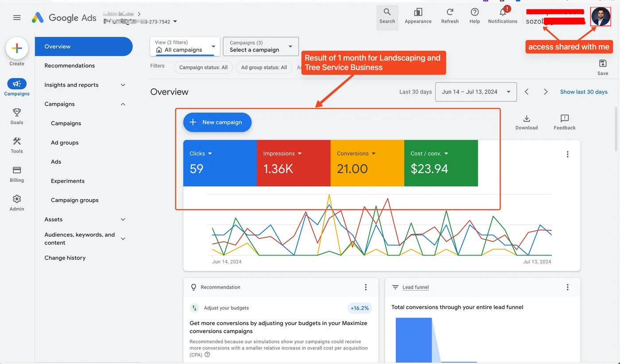This screenshot has height=364, width=620.
Task: Open the Select a campaign dropdown
Action: click(x=261, y=46)
